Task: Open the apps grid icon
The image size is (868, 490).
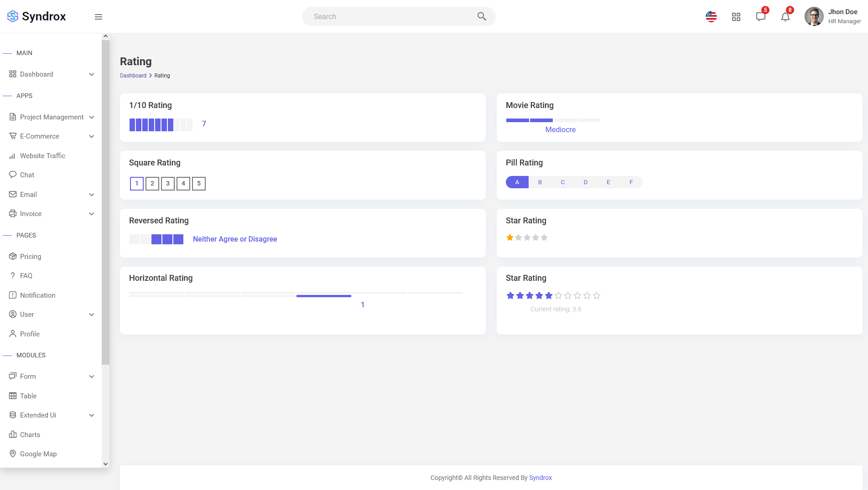Action: 736,17
